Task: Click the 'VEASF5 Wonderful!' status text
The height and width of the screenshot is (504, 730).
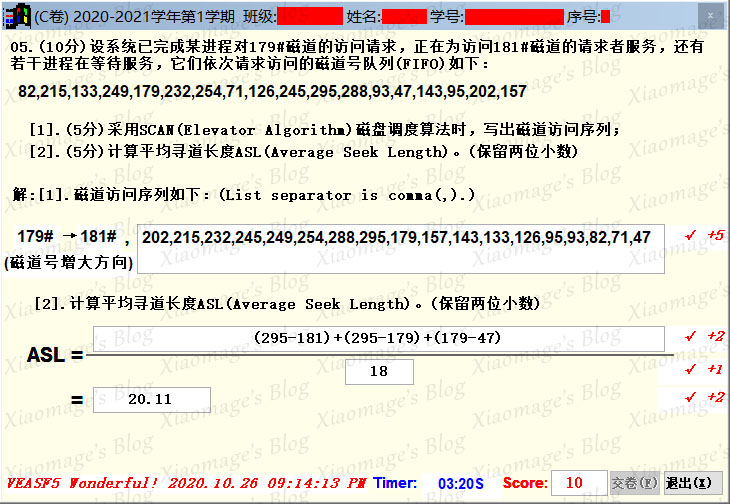Action: tap(82, 483)
